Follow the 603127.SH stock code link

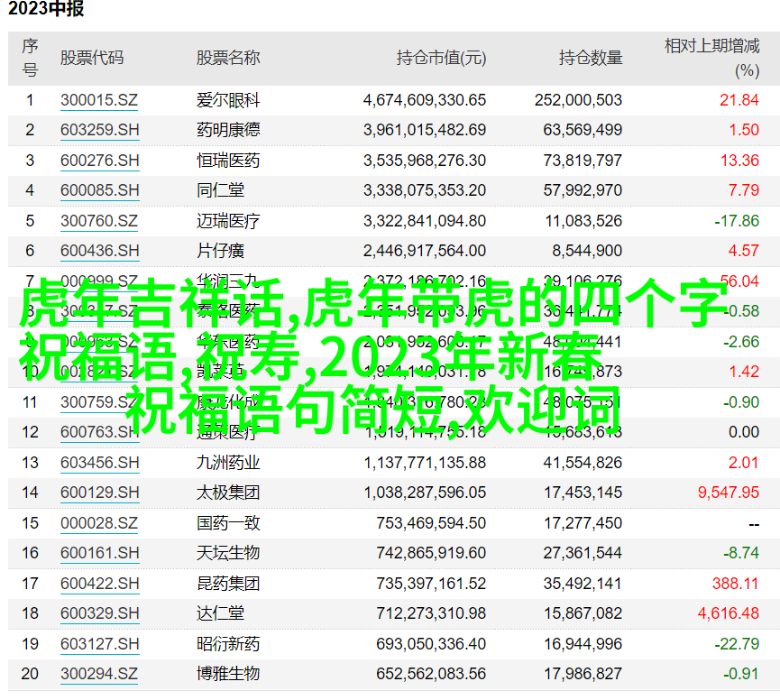[x=99, y=644]
